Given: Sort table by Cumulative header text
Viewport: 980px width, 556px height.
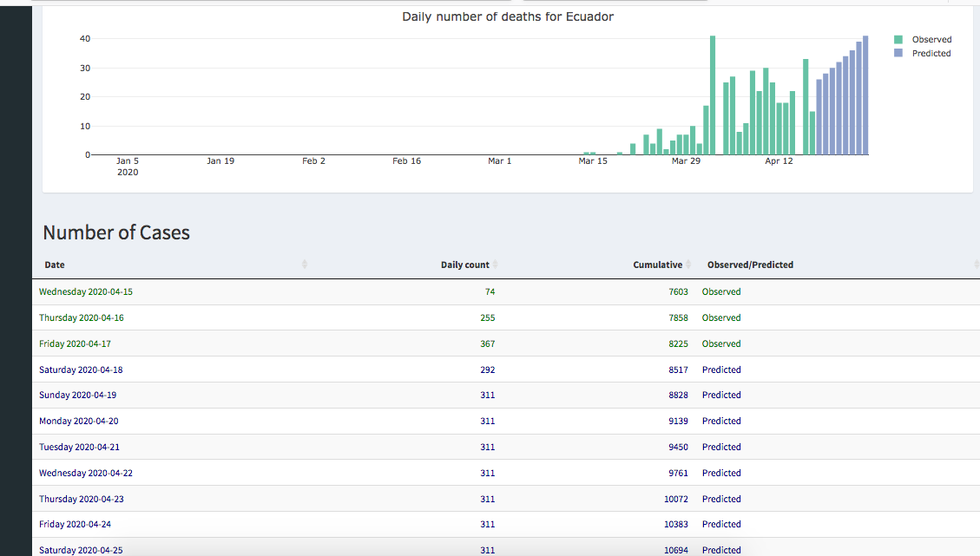Looking at the screenshot, I should (x=657, y=265).
